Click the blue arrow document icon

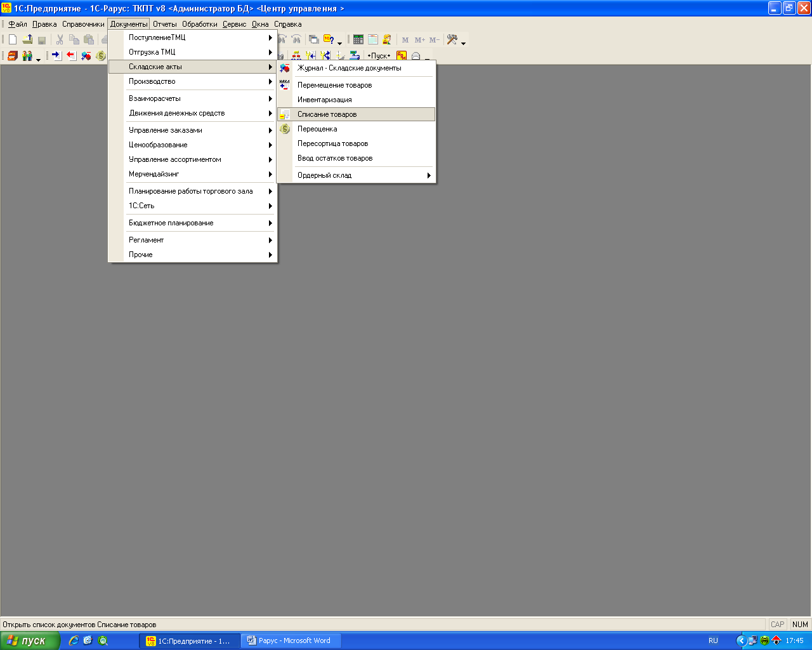point(56,56)
